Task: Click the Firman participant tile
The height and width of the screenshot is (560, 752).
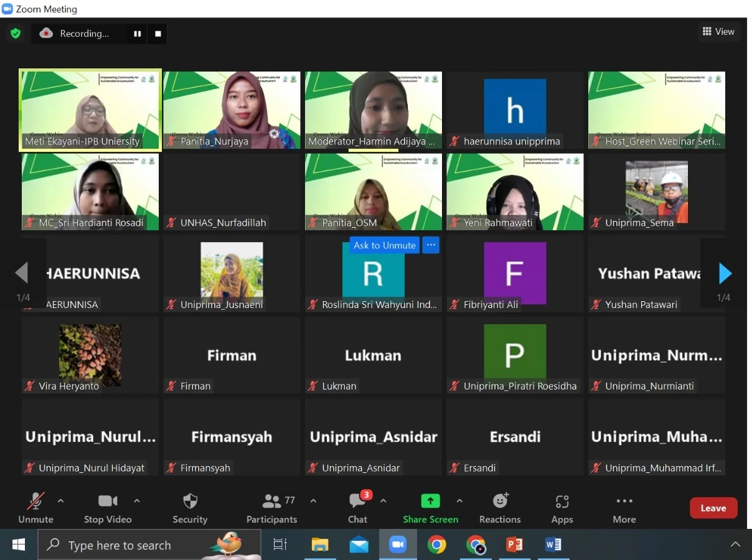Action: pos(232,355)
